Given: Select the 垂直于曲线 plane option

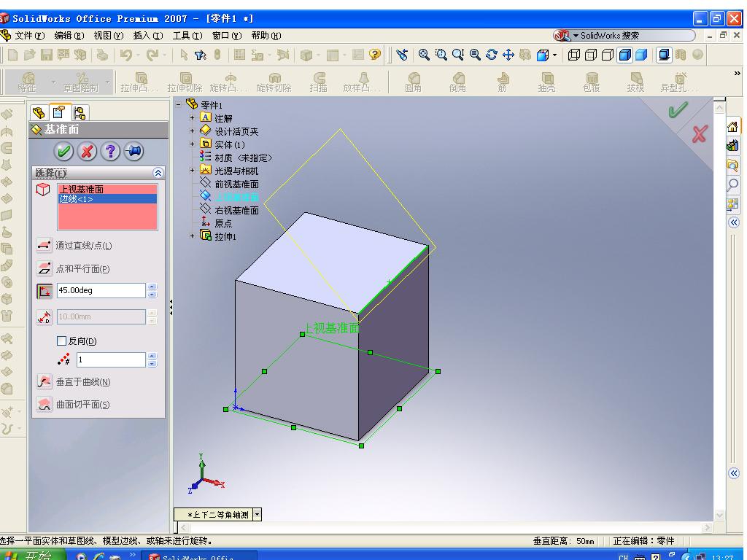Looking at the screenshot, I should coord(44,381).
